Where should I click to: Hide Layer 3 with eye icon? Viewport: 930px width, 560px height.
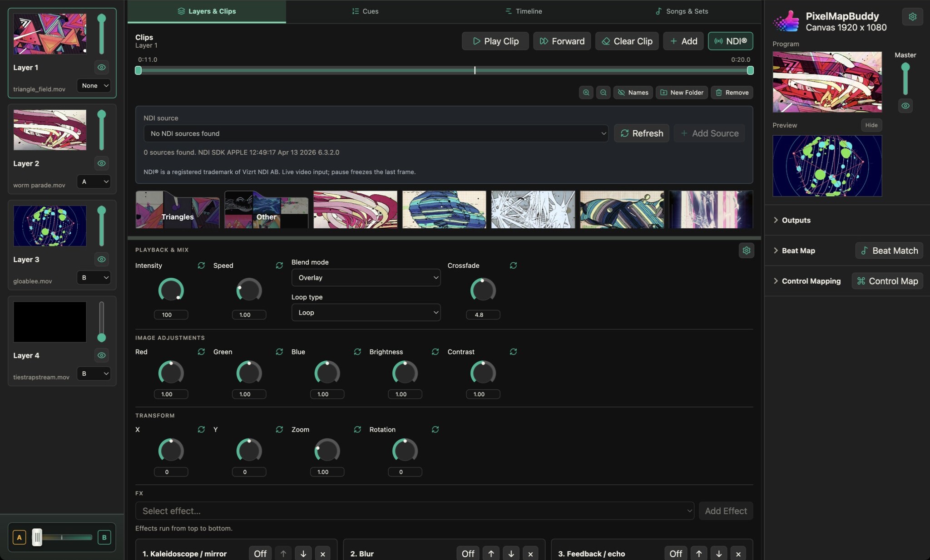(102, 260)
